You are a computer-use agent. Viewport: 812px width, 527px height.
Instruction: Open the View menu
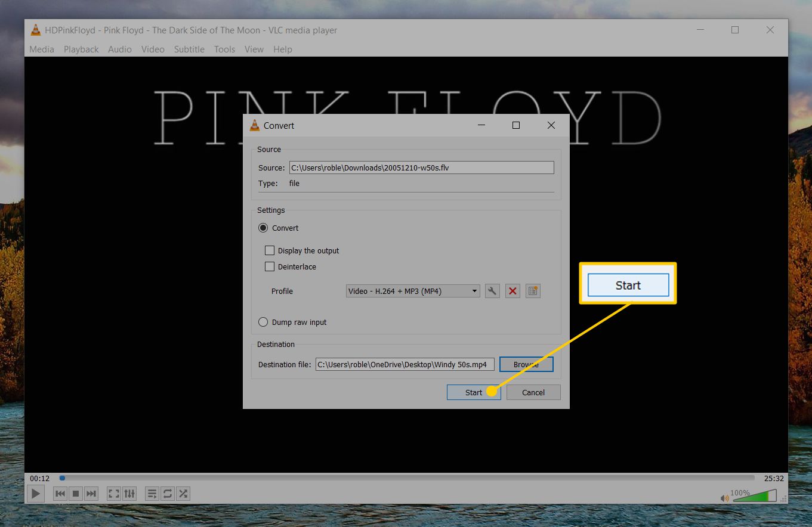coord(254,49)
